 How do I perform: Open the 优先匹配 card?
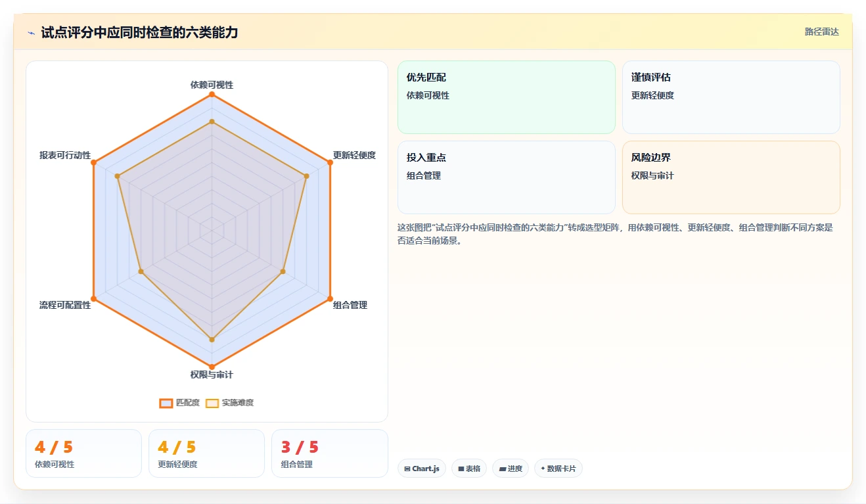pyautogui.click(x=507, y=97)
